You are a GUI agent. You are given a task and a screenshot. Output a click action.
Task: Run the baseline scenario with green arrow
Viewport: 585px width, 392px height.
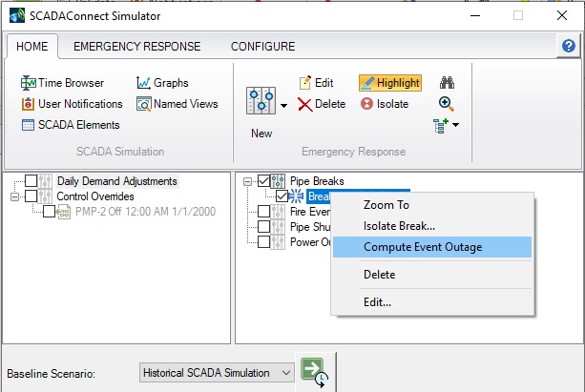click(312, 371)
